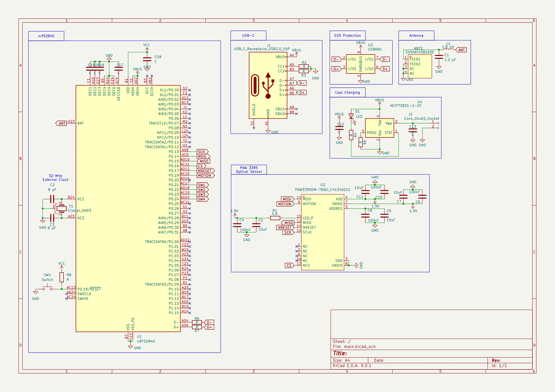The width and height of the screenshot is (555, 392).
Task: Click the SW1 push-button switch symbol
Action: coord(47,288)
